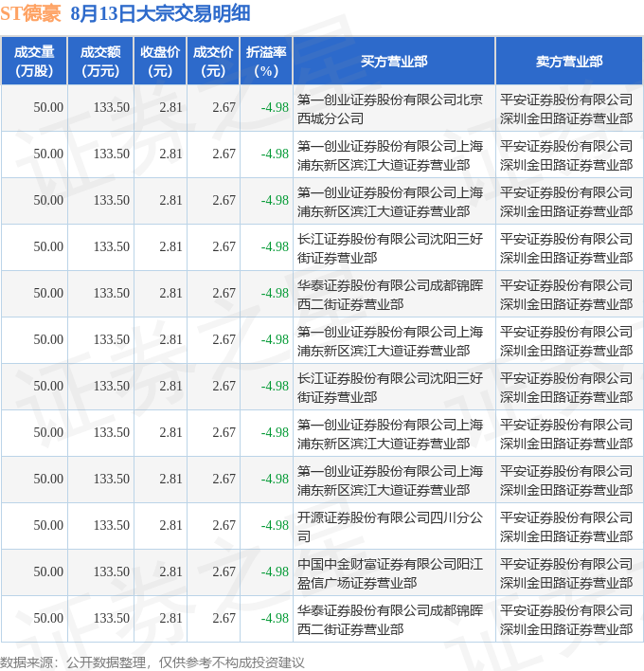Click 平安证券 seller cell in 中金财富 row
The image size is (644, 671).
pos(569,573)
